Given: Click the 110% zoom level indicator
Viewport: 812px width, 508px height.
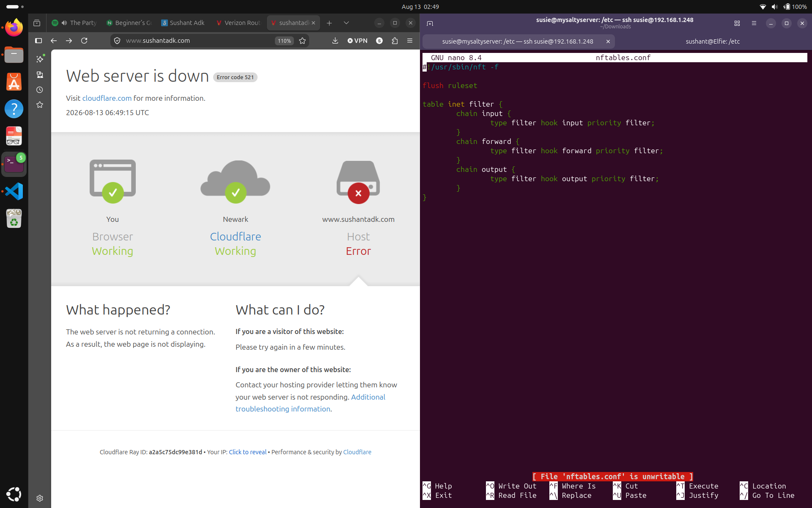Looking at the screenshot, I should pyautogui.click(x=284, y=41).
